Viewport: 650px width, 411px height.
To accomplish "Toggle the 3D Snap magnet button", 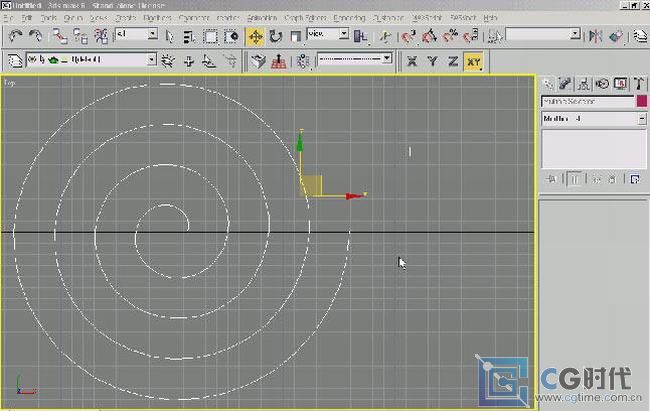I will tap(408, 36).
